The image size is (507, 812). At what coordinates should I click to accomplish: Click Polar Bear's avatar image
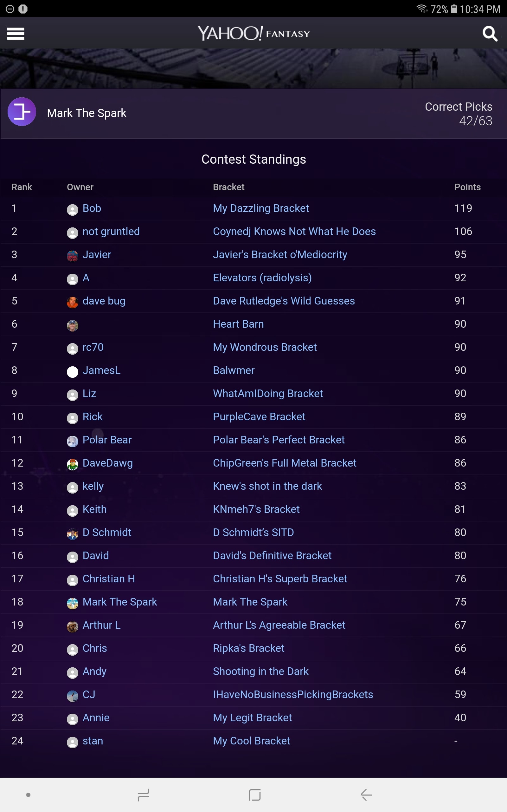click(72, 441)
